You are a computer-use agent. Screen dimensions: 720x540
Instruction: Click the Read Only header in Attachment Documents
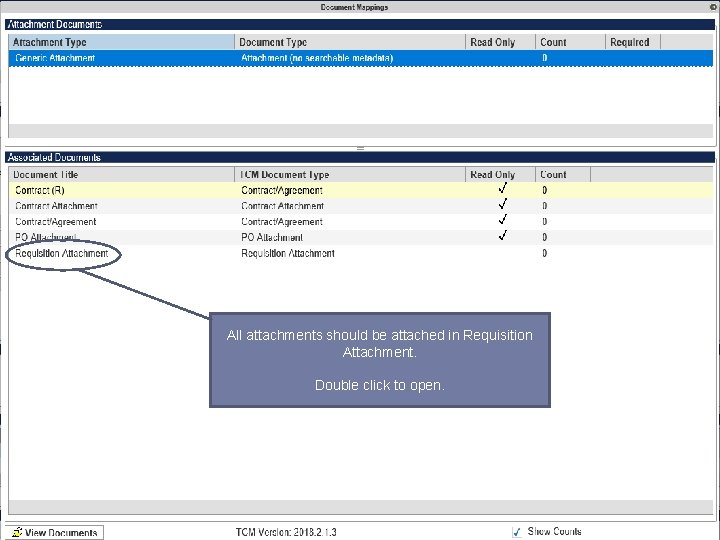[501, 42]
